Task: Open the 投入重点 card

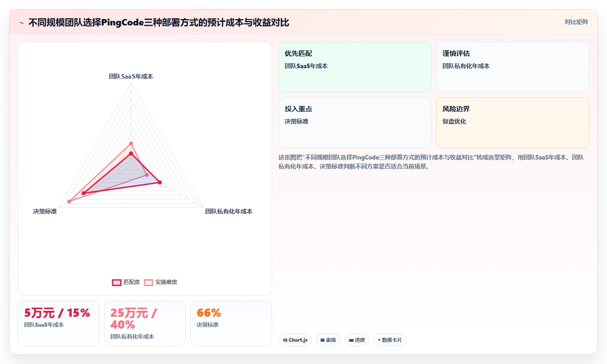Action: (355, 123)
